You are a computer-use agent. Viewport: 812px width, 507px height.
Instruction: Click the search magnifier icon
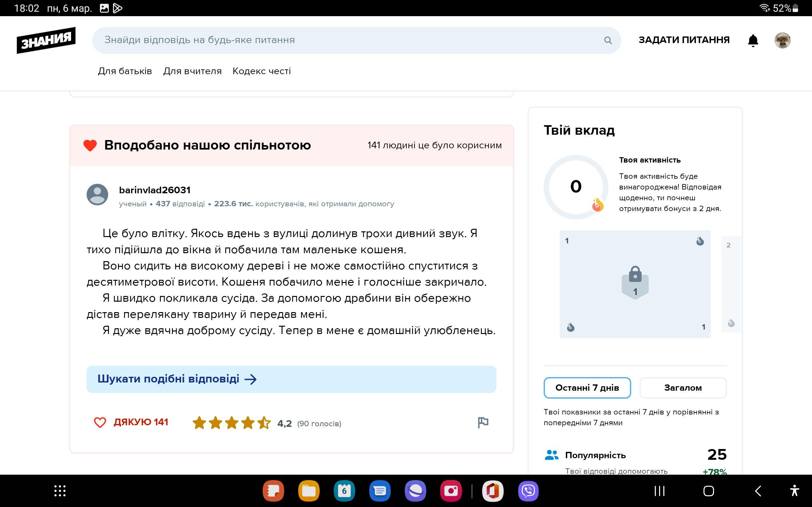(x=608, y=40)
